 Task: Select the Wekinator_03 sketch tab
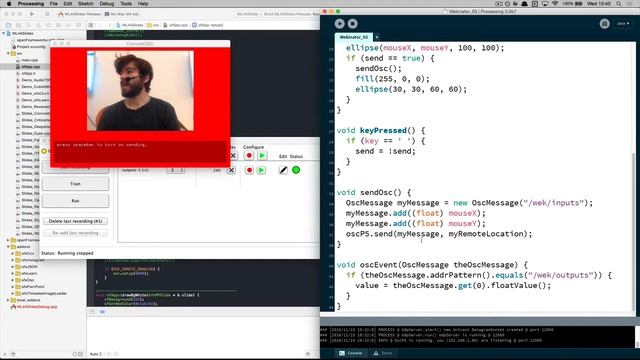(353, 37)
